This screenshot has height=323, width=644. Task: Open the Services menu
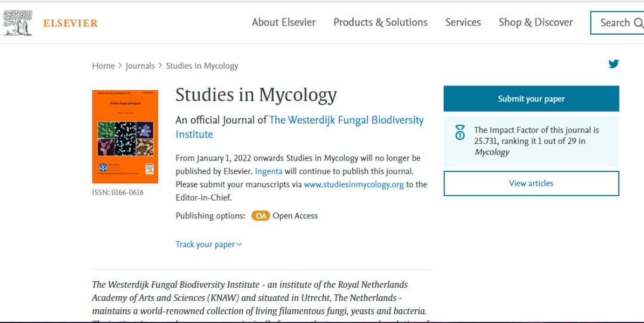(x=463, y=22)
